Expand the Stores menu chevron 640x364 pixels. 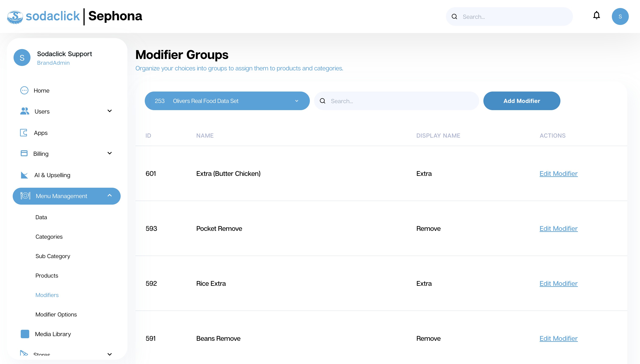click(x=109, y=354)
